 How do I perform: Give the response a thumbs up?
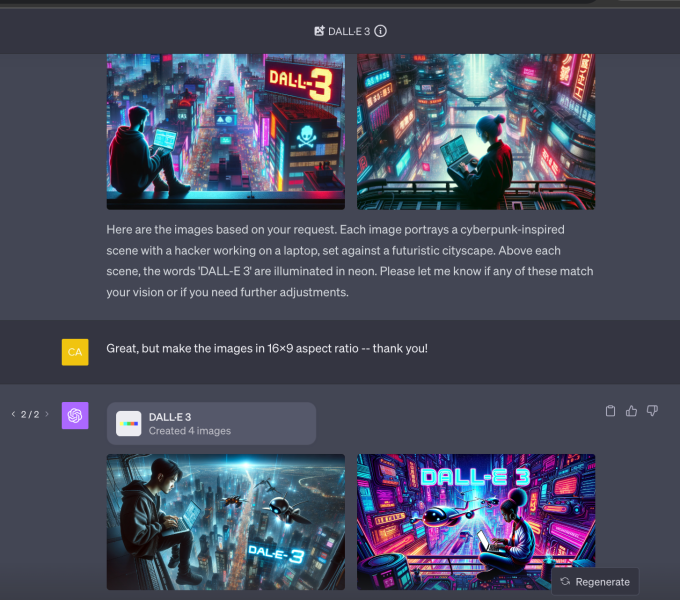[631, 411]
